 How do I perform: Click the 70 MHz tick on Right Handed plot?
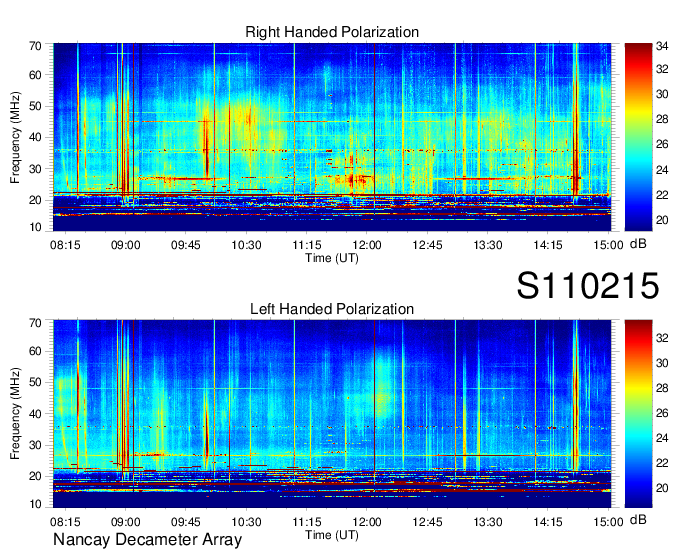(x=35, y=46)
